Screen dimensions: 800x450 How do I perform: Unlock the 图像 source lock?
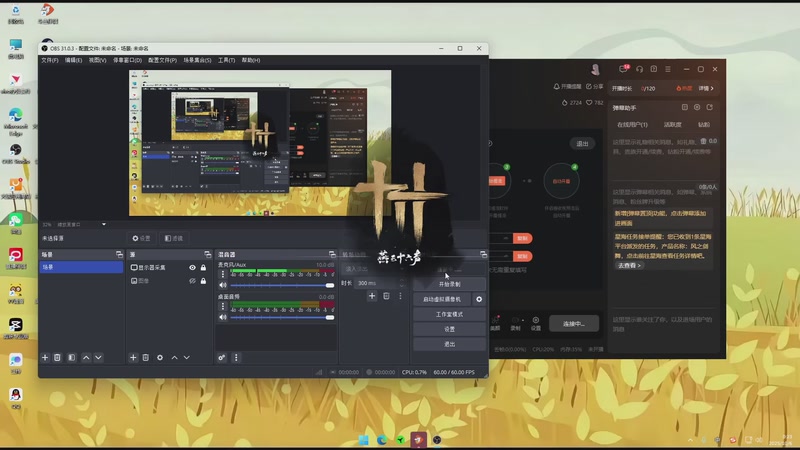pyautogui.click(x=204, y=281)
